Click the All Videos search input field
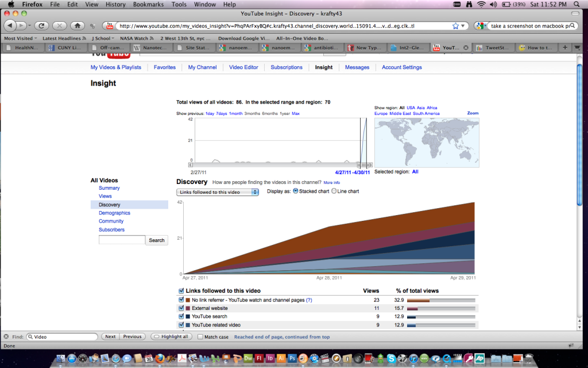Image resolution: width=588 pixels, height=368 pixels. coord(122,240)
